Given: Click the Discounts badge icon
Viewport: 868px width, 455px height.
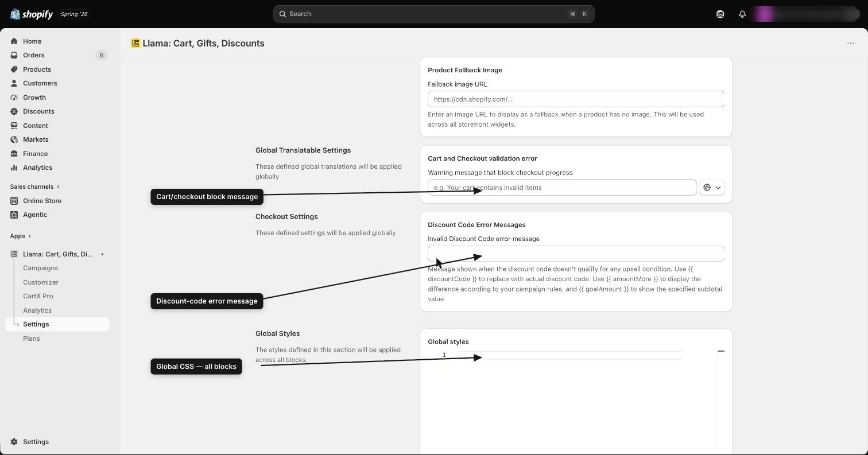Looking at the screenshot, I should 14,111.
